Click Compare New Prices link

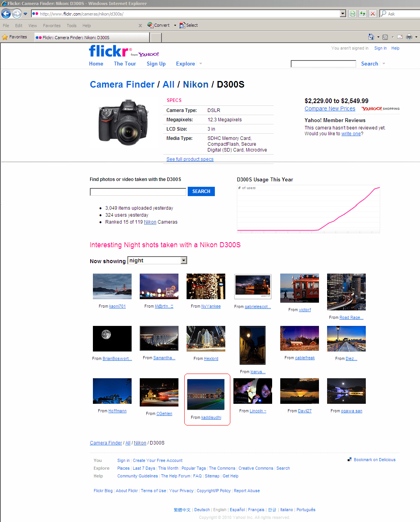tap(330, 109)
